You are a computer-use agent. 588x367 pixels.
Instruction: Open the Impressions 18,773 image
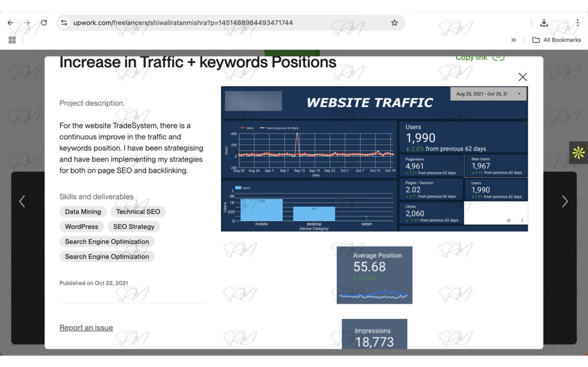[374, 334]
